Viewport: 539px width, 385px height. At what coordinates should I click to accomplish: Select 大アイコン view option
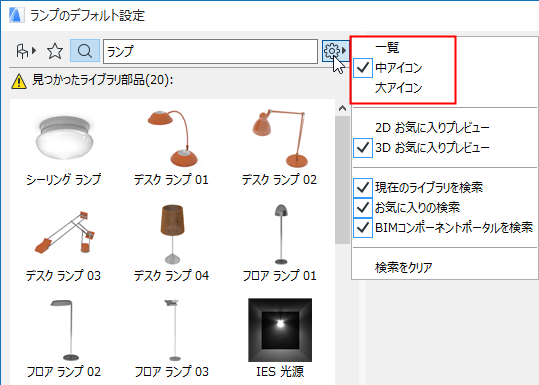pyautogui.click(x=398, y=88)
